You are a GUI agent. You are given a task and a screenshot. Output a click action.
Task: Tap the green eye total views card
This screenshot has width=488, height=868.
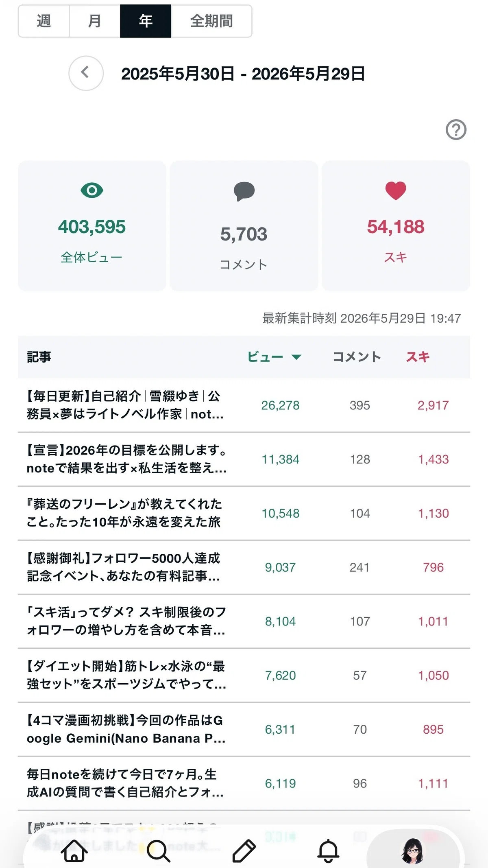pos(92,226)
